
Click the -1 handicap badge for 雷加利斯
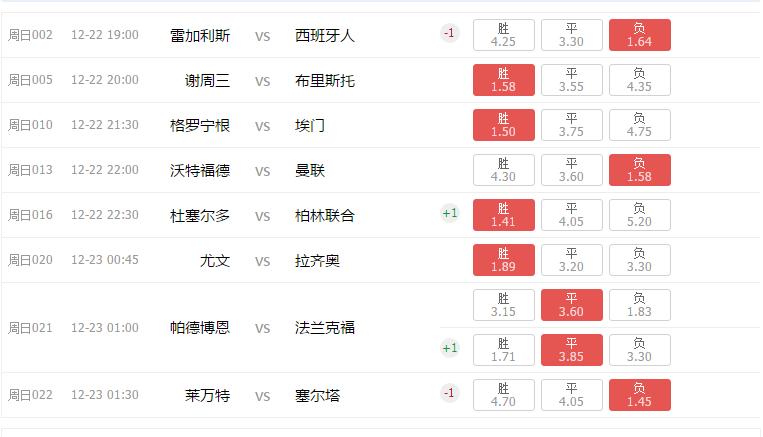pyautogui.click(x=449, y=33)
